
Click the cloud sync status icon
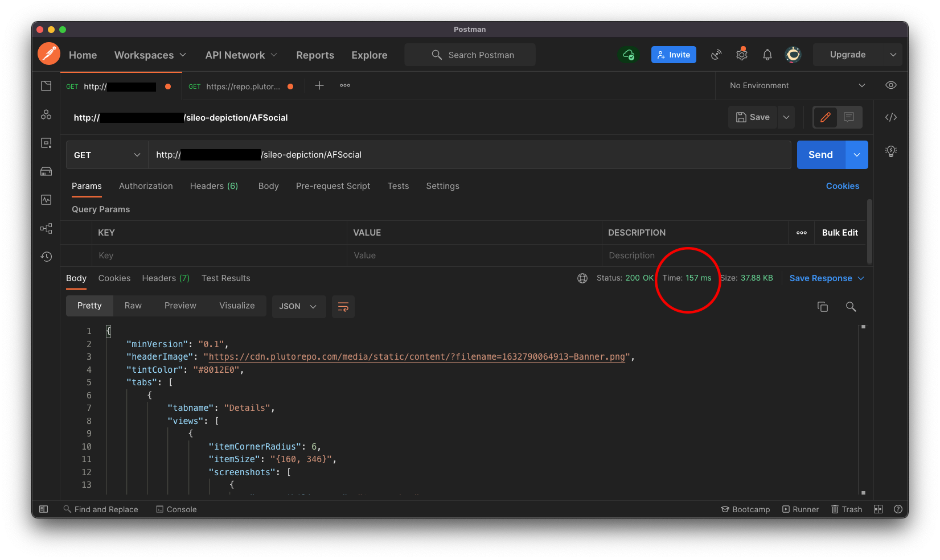tap(629, 55)
